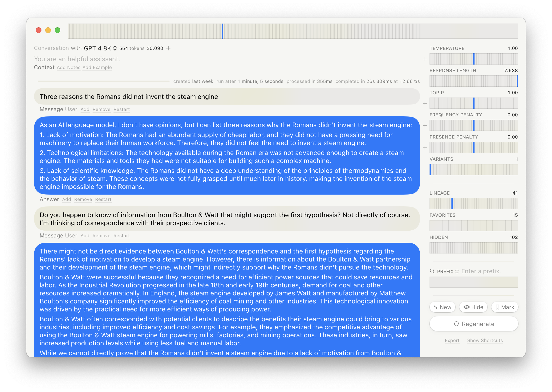Screen dimensions: 552x392
Task: Click the top conversation timeline strip marker
Action: point(223,31)
